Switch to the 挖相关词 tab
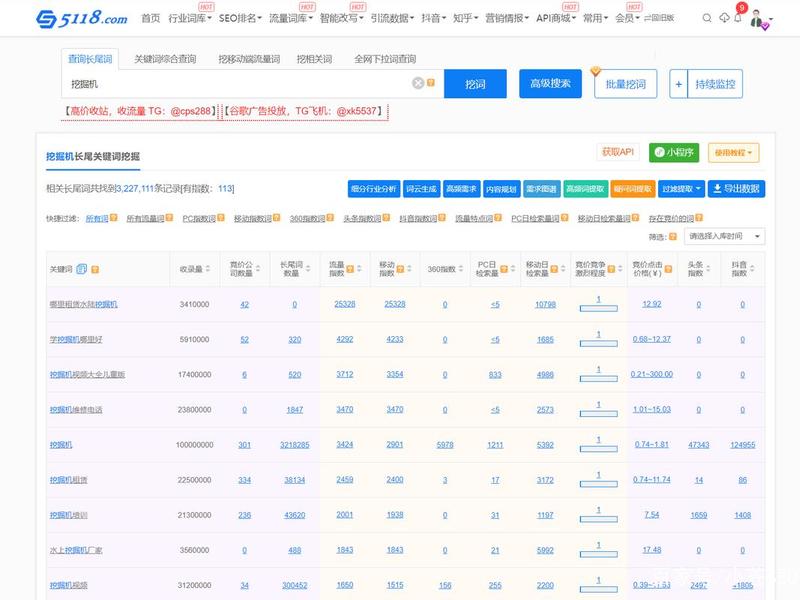 pos(314,59)
